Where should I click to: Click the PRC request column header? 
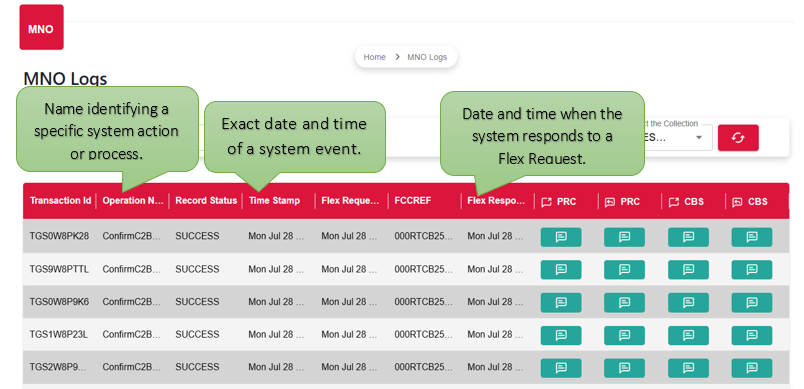[559, 201]
